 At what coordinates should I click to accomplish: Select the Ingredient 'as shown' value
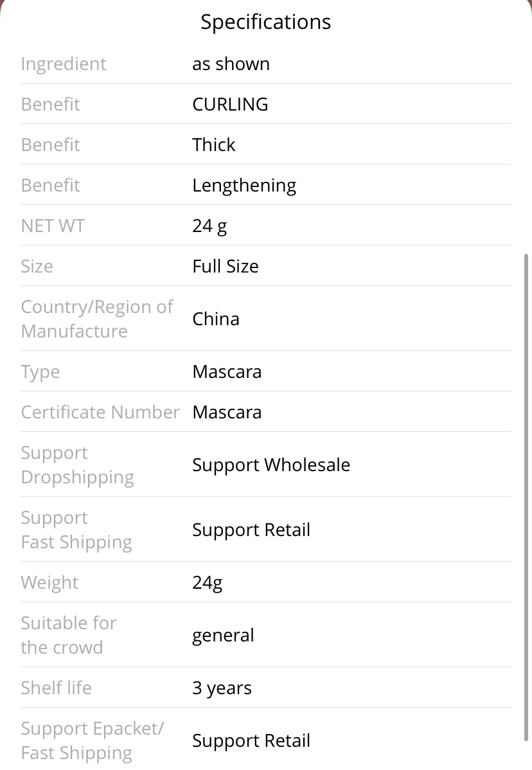231,64
